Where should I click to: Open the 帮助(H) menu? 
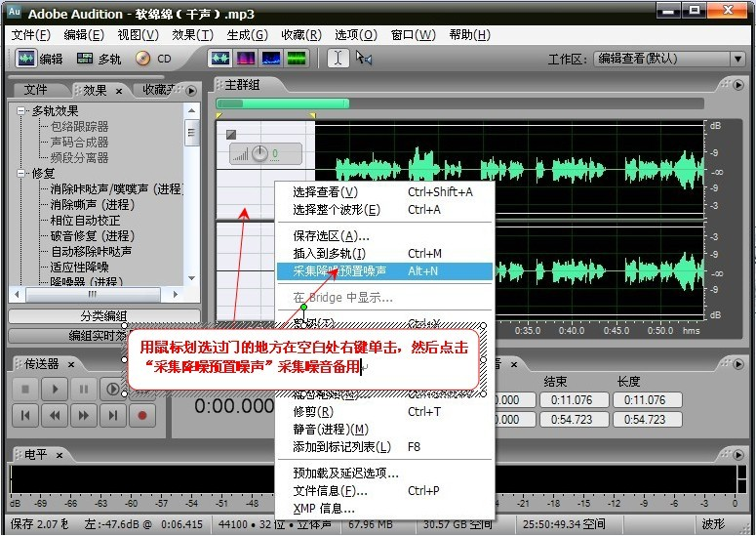click(469, 35)
